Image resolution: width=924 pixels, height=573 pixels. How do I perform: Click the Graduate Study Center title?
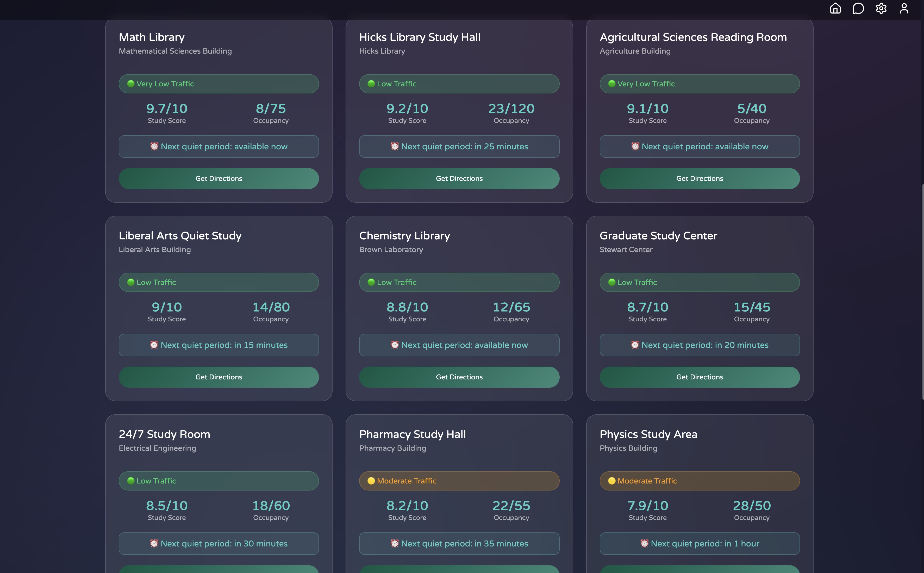click(658, 236)
